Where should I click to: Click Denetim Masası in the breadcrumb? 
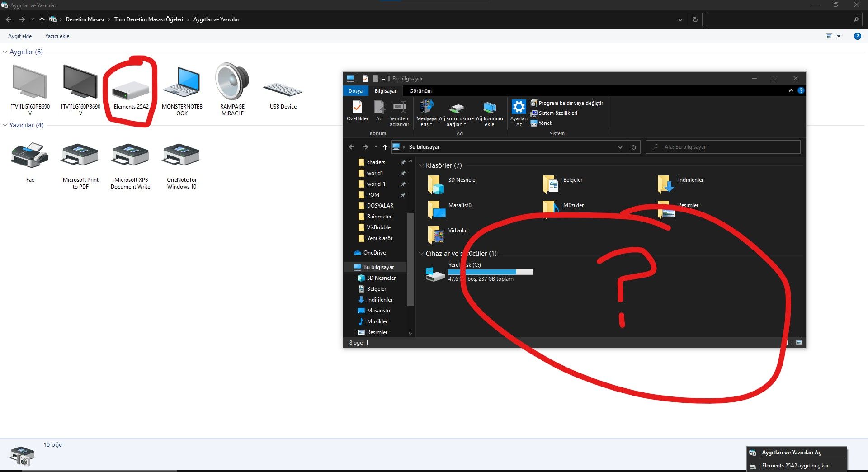pos(85,19)
